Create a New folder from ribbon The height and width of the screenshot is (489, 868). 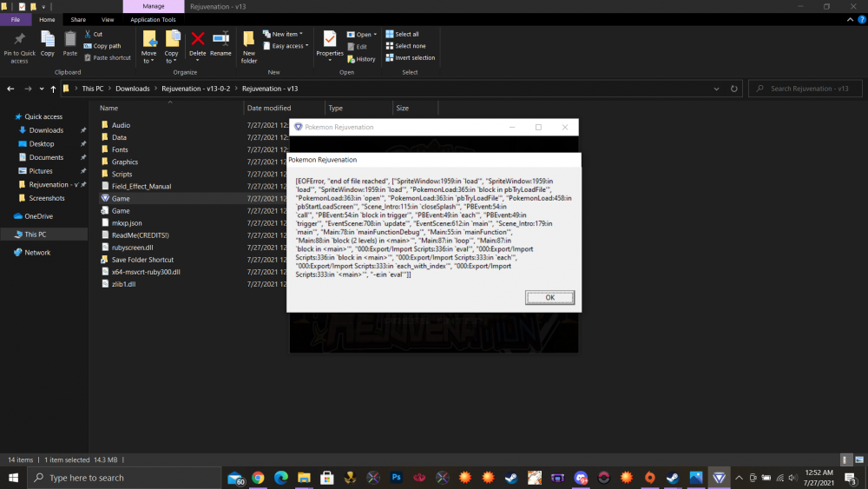[x=249, y=45]
